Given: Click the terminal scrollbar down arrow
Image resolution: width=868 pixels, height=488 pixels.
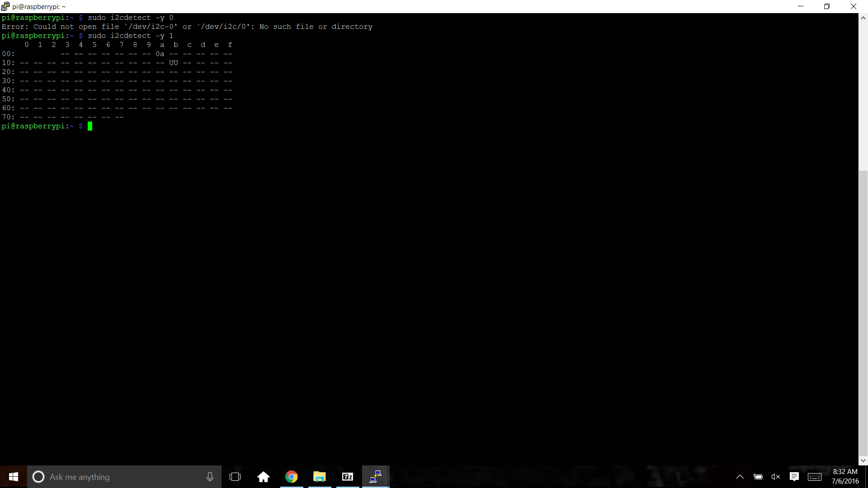Looking at the screenshot, I should point(863,460).
